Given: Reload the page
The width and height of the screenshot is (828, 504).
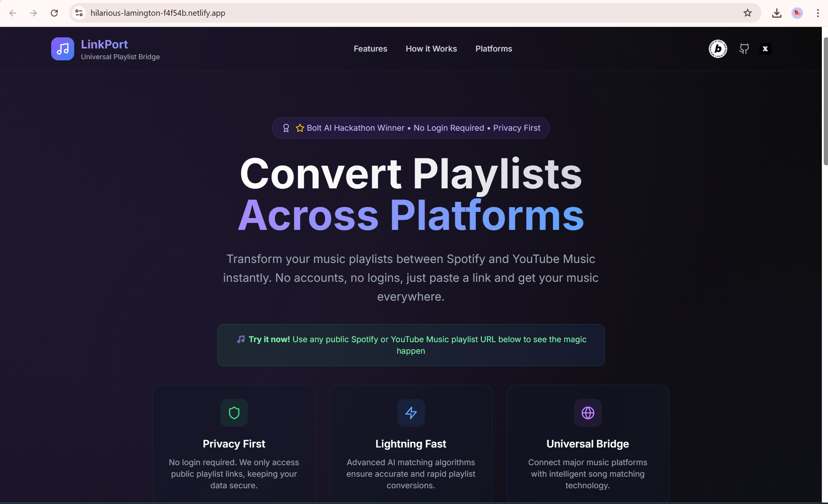Looking at the screenshot, I should pos(54,13).
